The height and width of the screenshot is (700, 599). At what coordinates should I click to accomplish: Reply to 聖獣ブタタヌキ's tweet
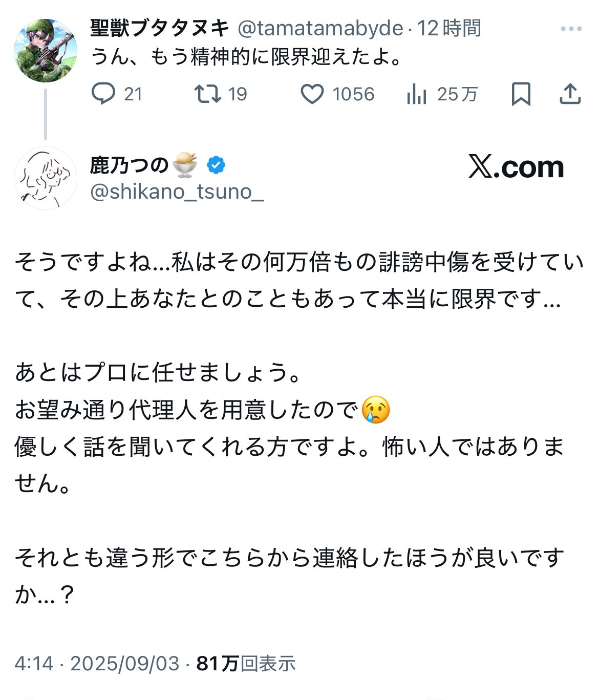click(x=103, y=94)
